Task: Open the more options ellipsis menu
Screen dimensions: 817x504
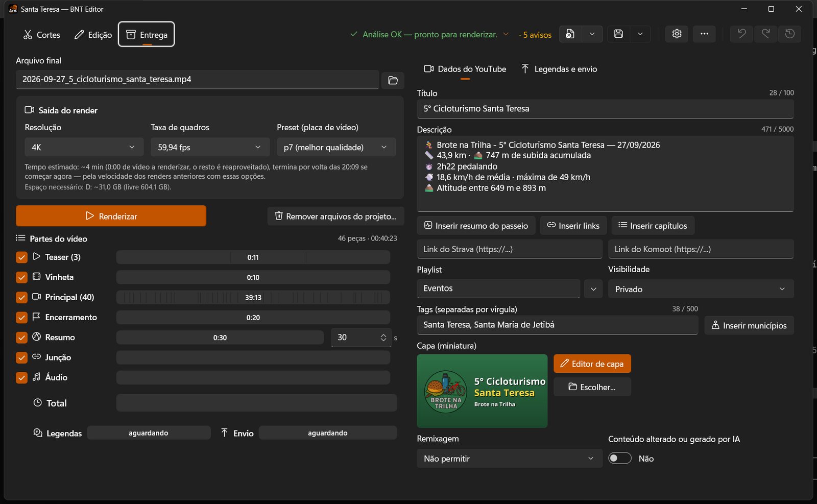Action: (704, 34)
